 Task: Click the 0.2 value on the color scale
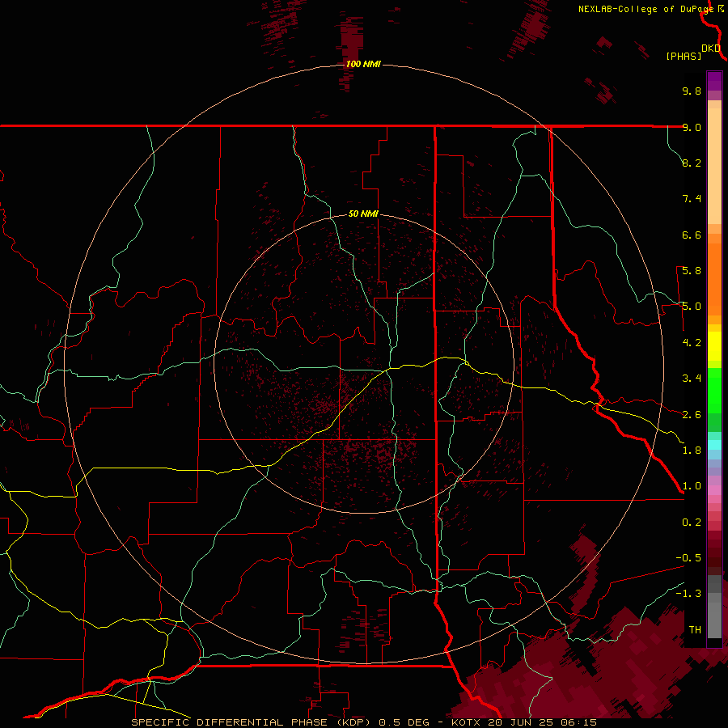point(692,523)
